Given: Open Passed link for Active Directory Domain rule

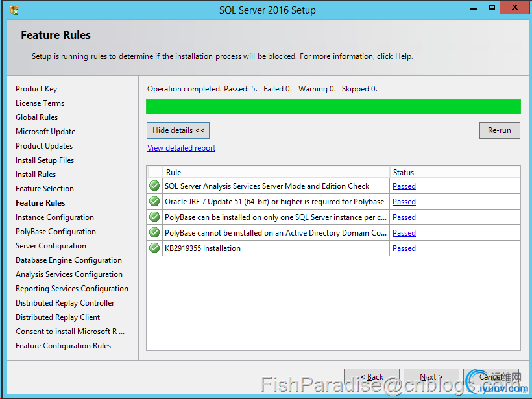Looking at the screenshot, I should click(x=404, y=233).
